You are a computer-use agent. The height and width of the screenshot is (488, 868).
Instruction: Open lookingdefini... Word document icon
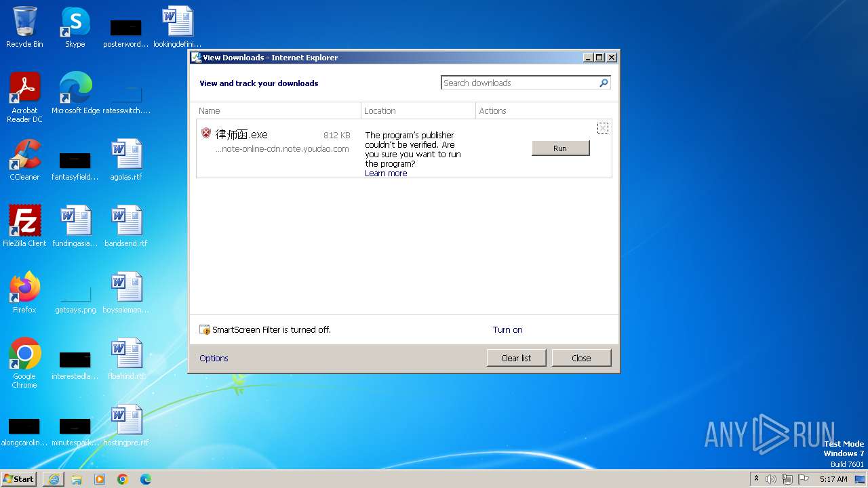pos(178,27)
